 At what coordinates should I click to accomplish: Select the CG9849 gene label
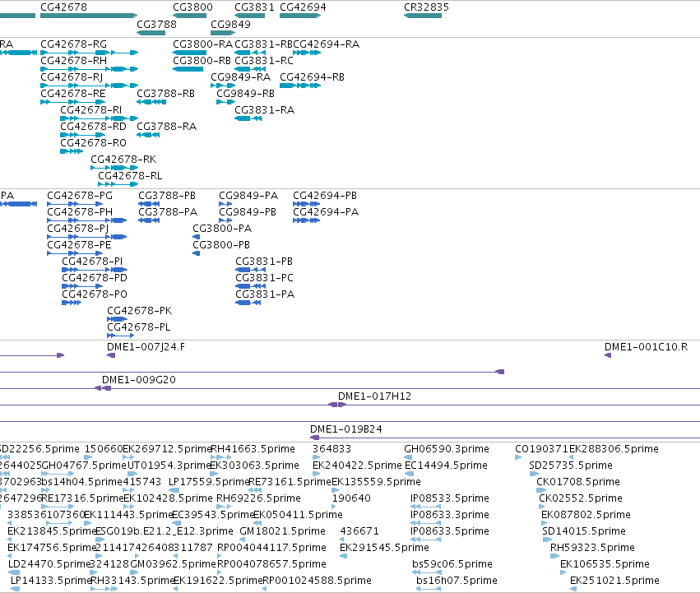[230, 24]
